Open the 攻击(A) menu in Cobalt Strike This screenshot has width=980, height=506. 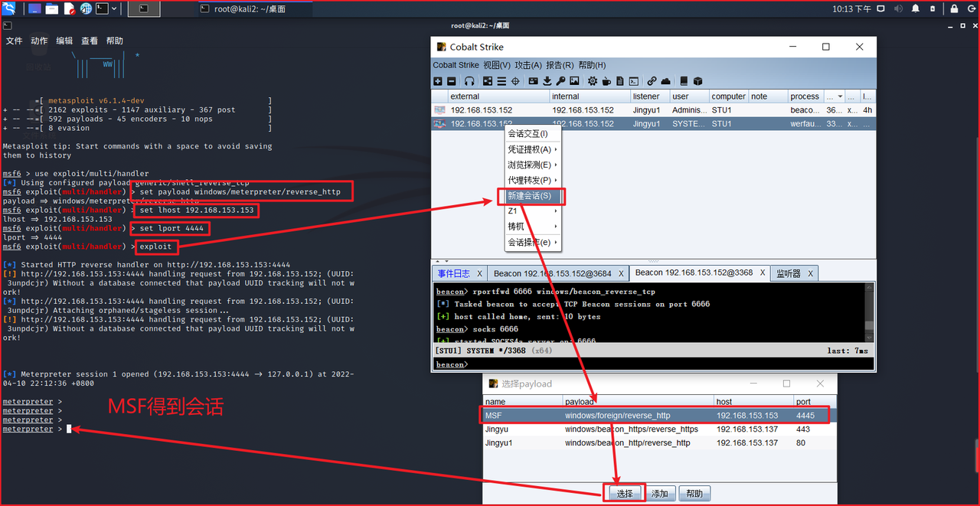[x=528, y=65]
